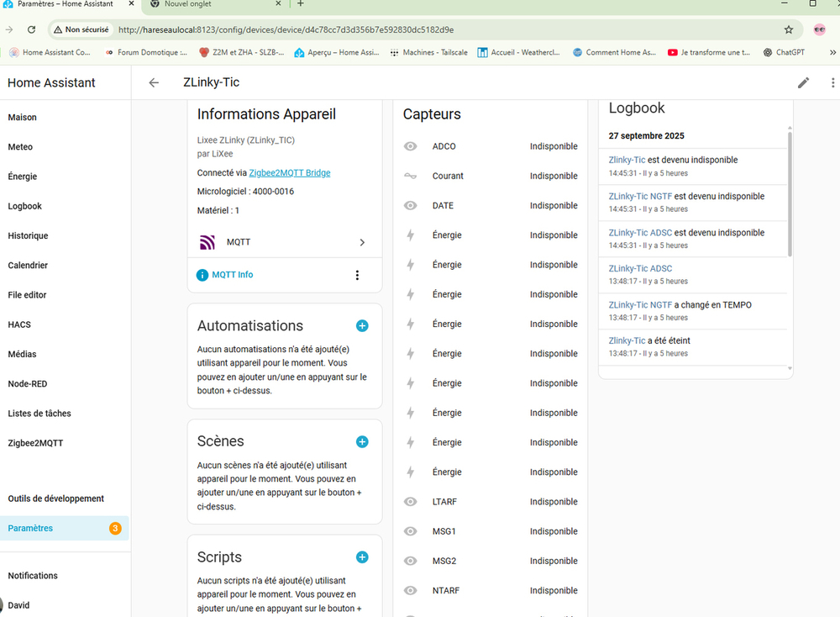Open the MQTT Info link
The height and width of the screenshot is (617, 840).
pos(232,275)
